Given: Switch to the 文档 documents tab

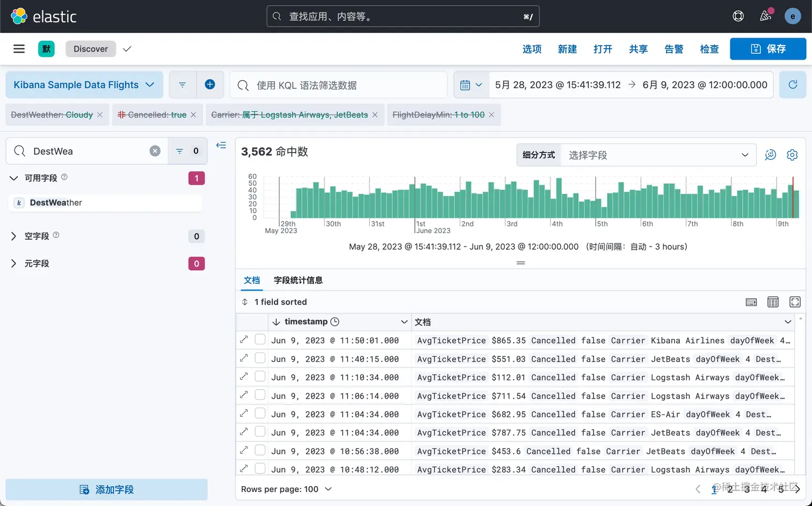Looking at the screenshot, I should 252,280.
